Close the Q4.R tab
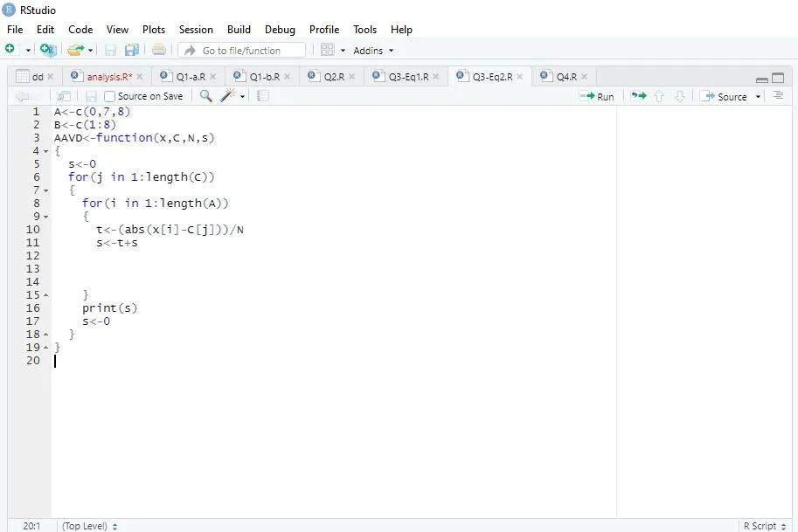Viewport: 798px width, 532px height. [x=584, y=77]
